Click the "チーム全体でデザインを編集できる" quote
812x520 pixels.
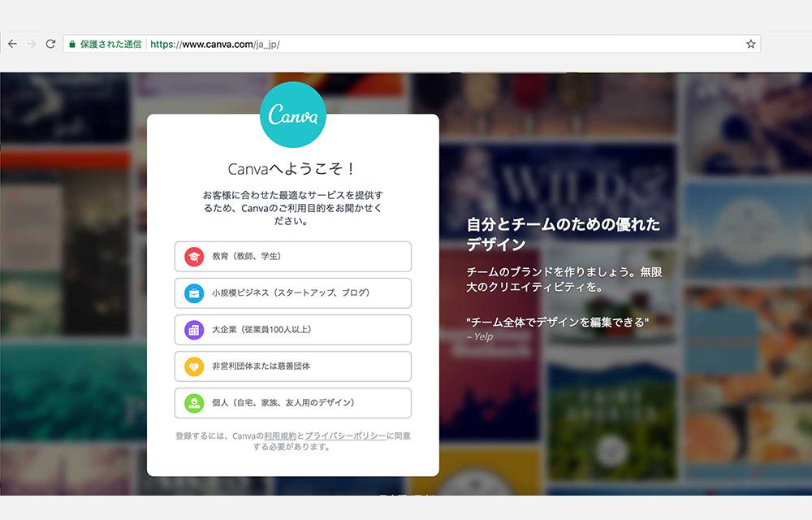click(557, 322)
